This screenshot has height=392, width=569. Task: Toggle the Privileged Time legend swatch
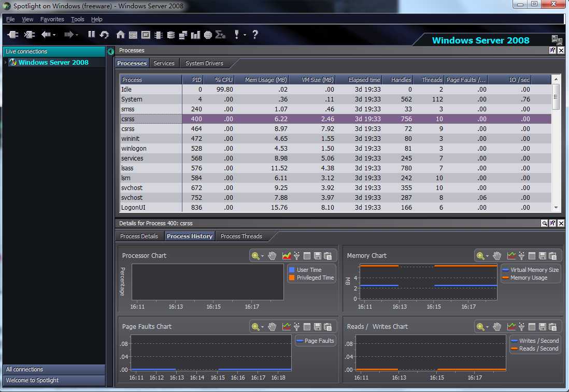pos(292,278)
